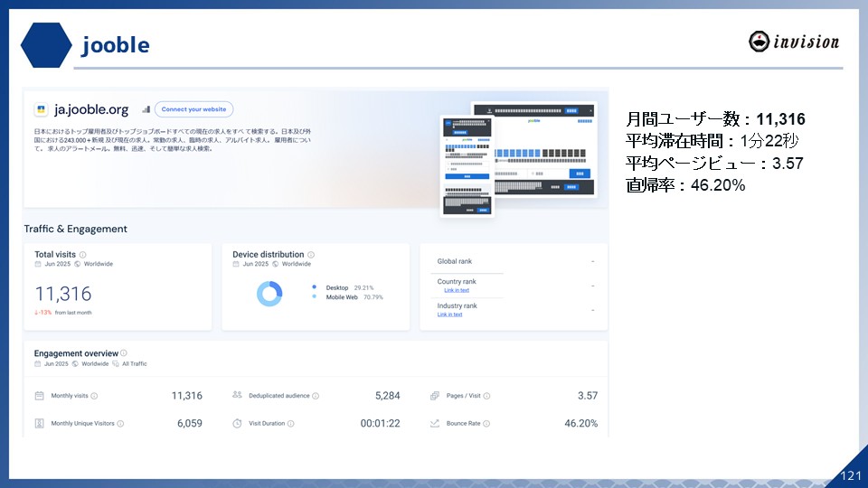
Task: Click the Bounce Rate value 46.20%
Action: pos(580,423)
